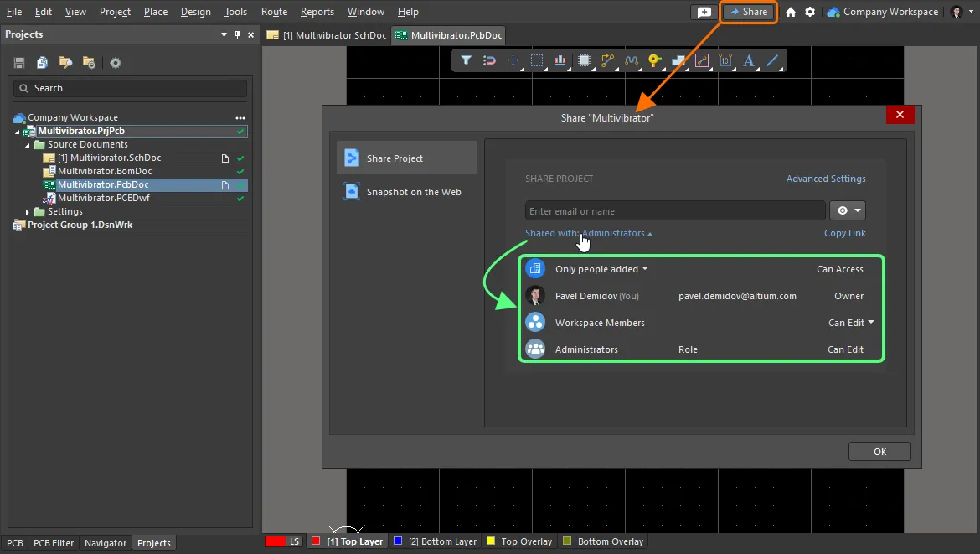Viewport: 980px width, 554px height.
Task: Click the open-document icon beside Multivibrator.SchDoc
Action: (x=225, y=158)
